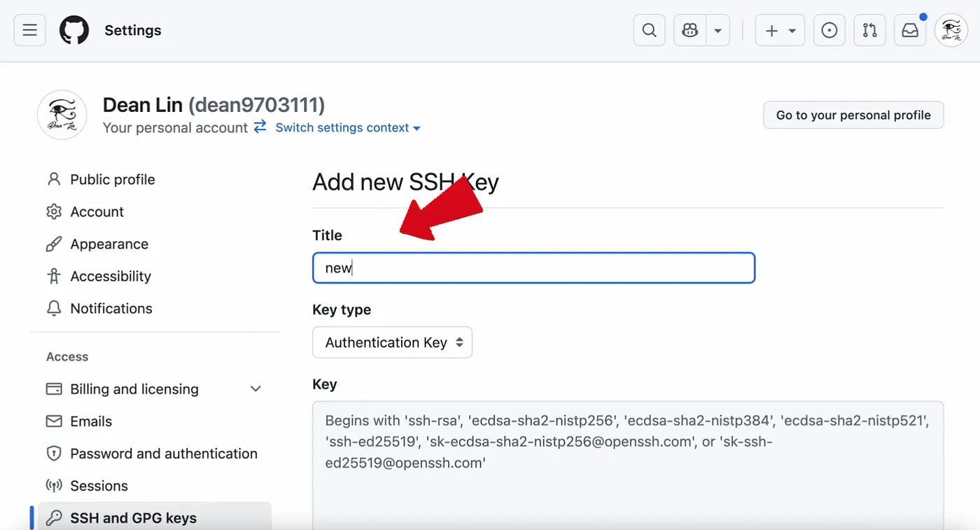Image resolution: width=980 pixels, height=530 pixels.
Task: Click Go to your personal profile button
Action: pos(853,115)
